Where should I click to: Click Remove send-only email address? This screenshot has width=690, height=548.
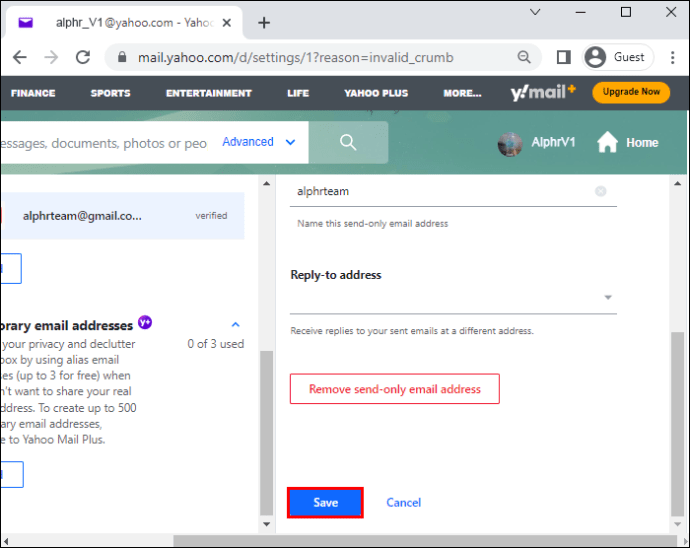tap(395, 389)
